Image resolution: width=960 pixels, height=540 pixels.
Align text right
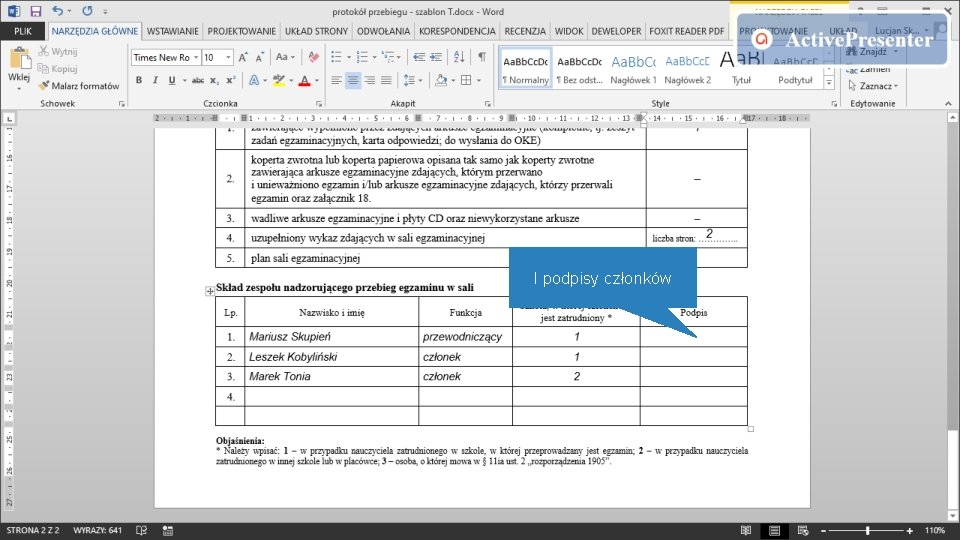tap(369, 80)
